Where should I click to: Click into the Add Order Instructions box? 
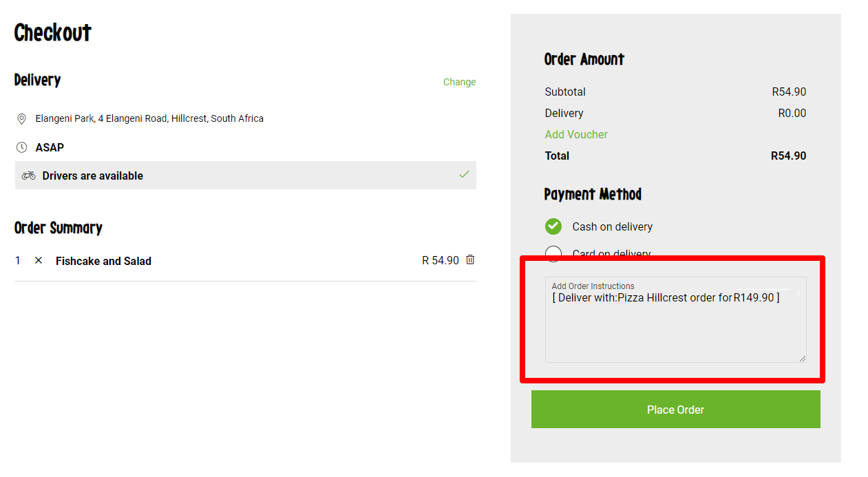tap(675, 319)
